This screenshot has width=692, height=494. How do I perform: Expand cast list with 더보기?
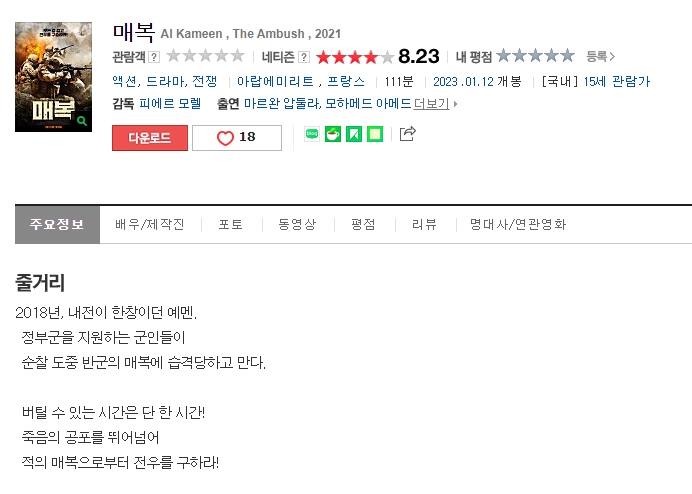click(432, 104)
